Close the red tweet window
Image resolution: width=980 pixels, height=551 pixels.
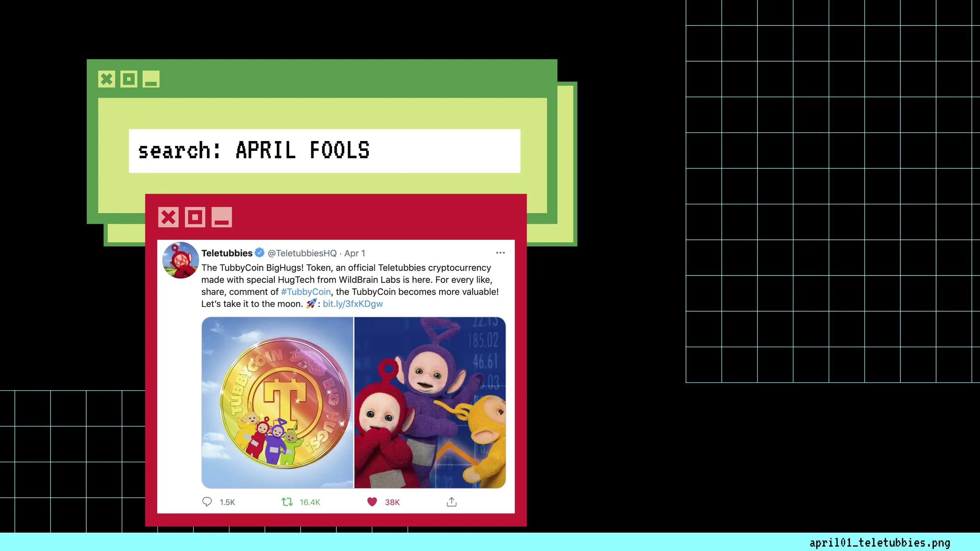click(x=168, y=217)
